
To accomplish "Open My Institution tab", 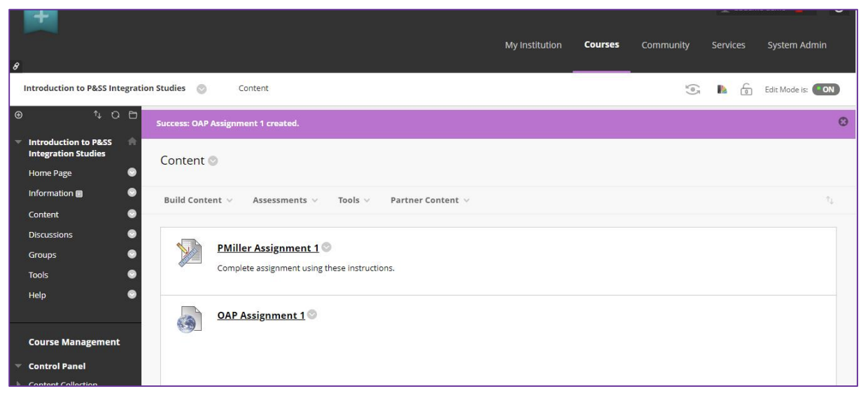I will tap(533, 45).
